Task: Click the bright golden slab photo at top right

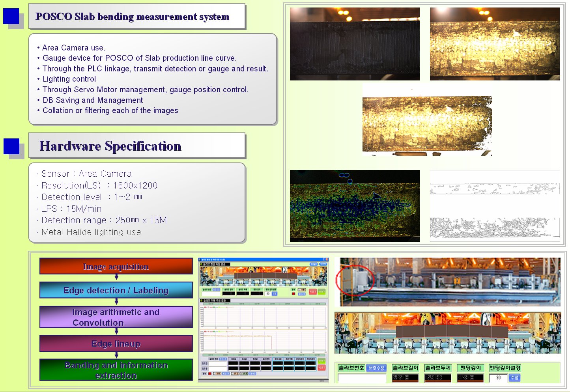Action: [x=495, y=44]
